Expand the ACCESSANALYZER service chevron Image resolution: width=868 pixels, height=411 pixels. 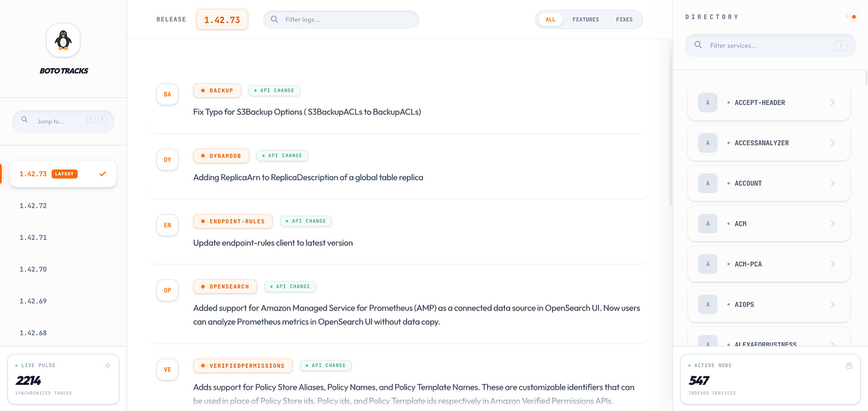tap(833, 143)
